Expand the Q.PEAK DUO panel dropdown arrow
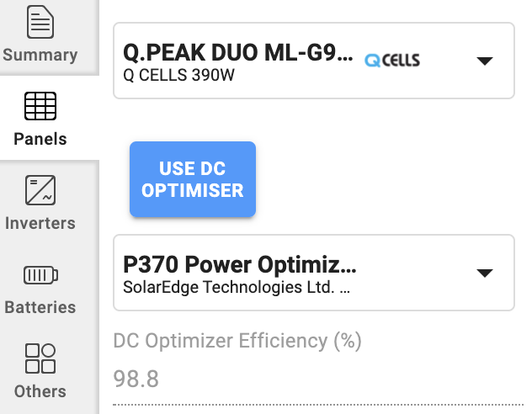Viewport: 532px width, 414px height. 485,61
